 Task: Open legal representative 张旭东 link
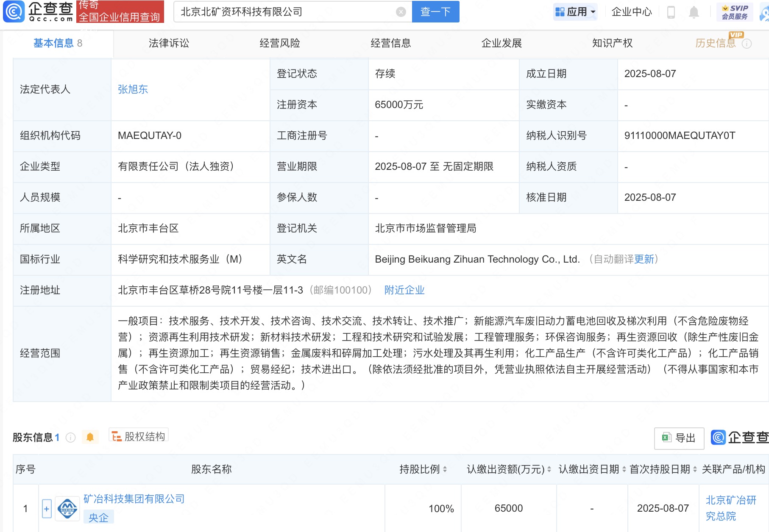point(133,89)
